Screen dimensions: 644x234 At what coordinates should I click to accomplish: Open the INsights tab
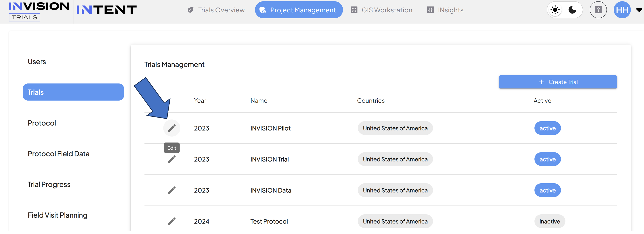445,10
